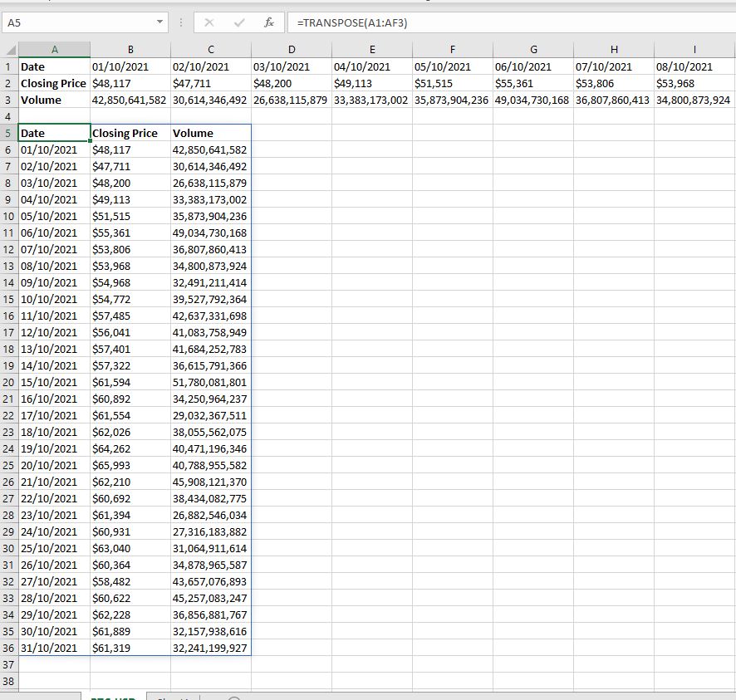
Task: Switch to the Sheet1 tab
Action: click(174, 698)
